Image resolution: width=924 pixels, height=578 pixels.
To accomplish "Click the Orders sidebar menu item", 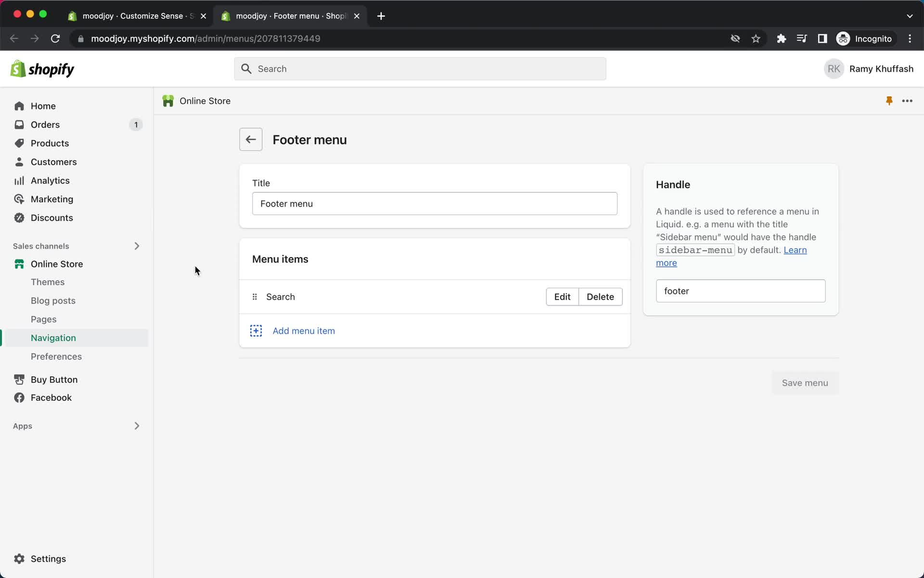I will tap(45, 125).
